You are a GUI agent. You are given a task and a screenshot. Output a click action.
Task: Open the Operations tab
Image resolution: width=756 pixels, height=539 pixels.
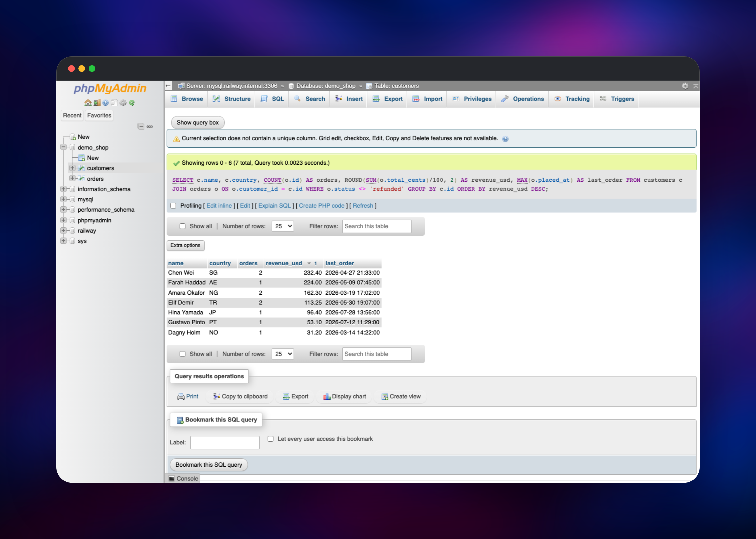tap(522, 99)
